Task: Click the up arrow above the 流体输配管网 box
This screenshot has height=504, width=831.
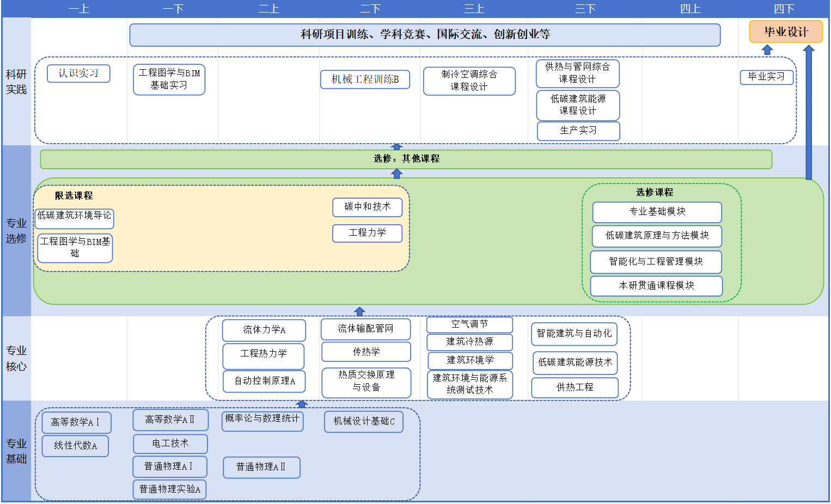Action: pyautogui.click(x=359, y=311)
